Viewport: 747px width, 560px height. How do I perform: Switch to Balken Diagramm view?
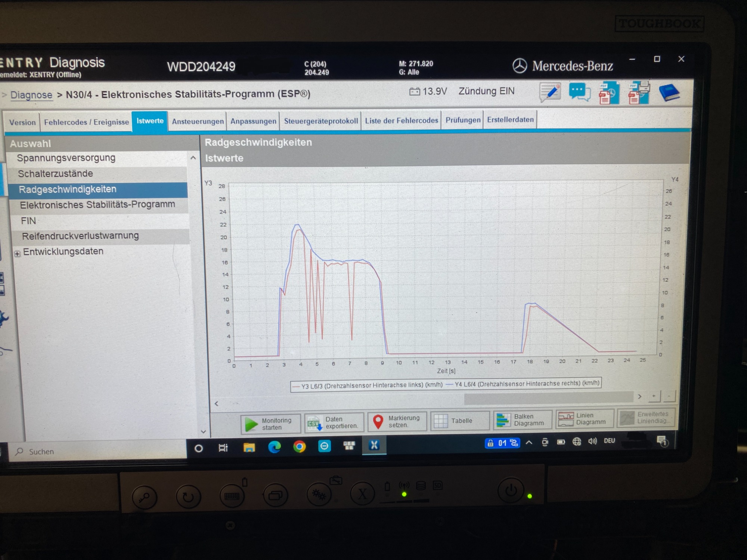coord(523,420)
